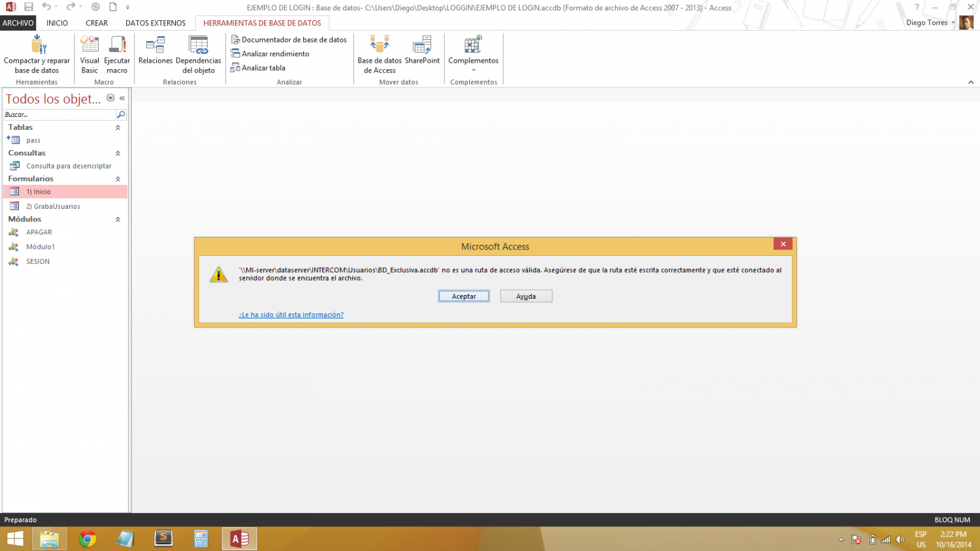Select the pass table
Viewport: 980px width, 551px height.
click(65, 140)
